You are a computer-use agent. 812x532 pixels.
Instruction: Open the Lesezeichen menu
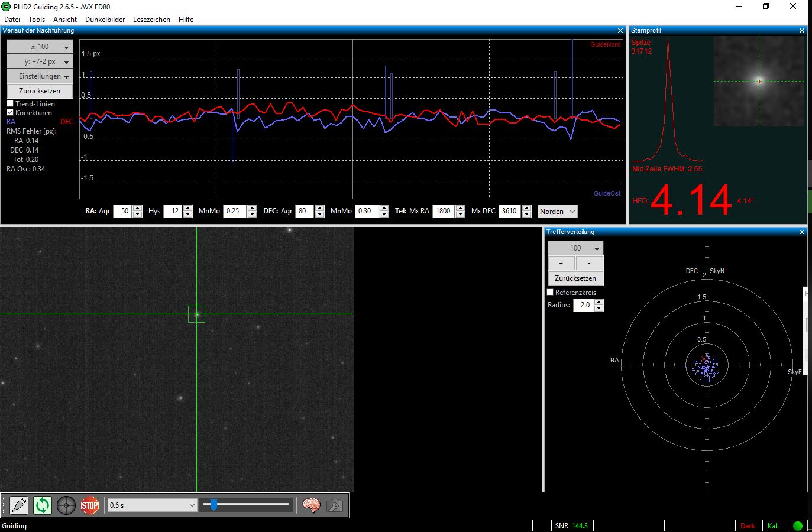click(151, 19)
